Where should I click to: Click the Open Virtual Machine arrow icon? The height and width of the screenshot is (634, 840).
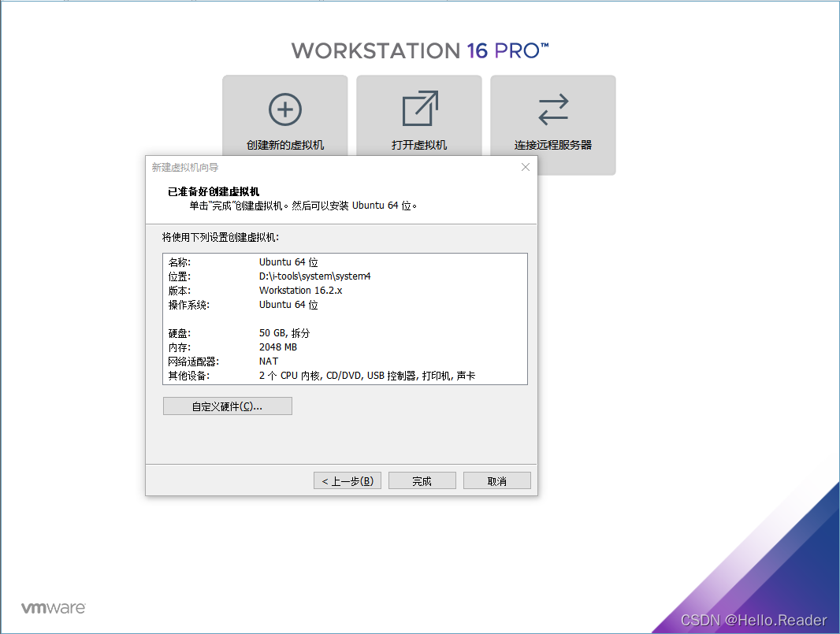tap(420, 108)
